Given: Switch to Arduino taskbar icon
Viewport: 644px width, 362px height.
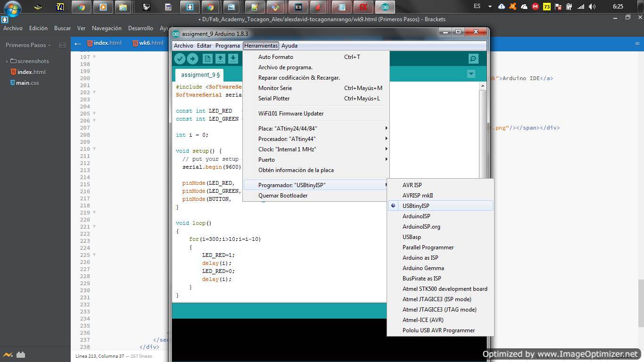Looking at the screenshot, I should click(x=385, y=7).
